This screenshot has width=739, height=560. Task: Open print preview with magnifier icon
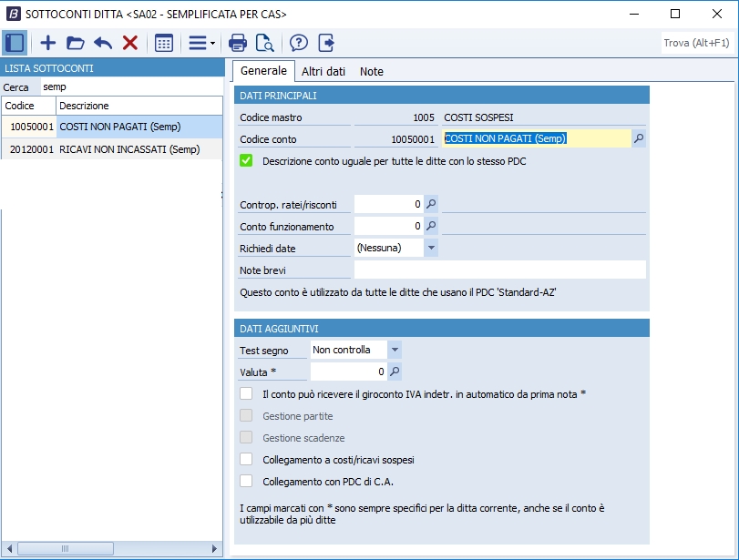[x=265, y=43]
